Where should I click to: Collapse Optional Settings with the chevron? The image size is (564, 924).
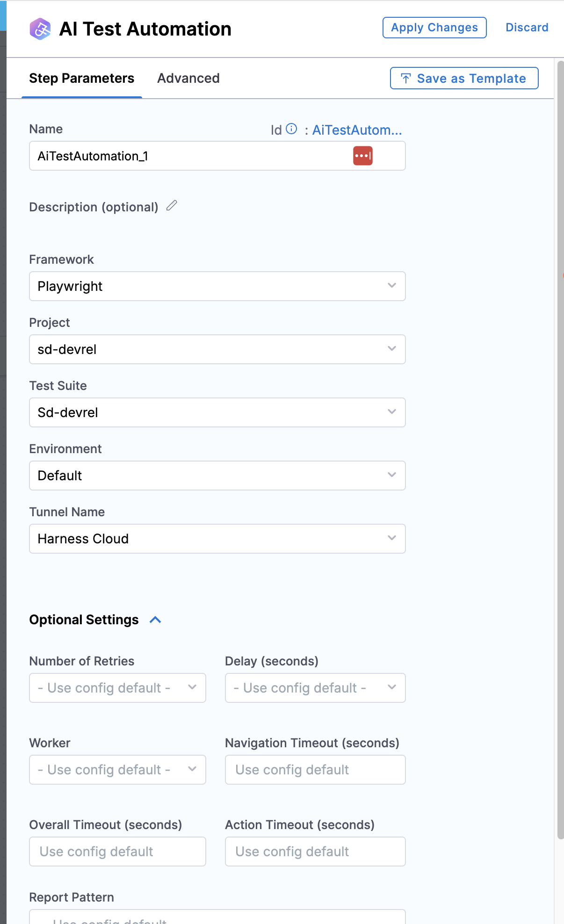(155, 620)
